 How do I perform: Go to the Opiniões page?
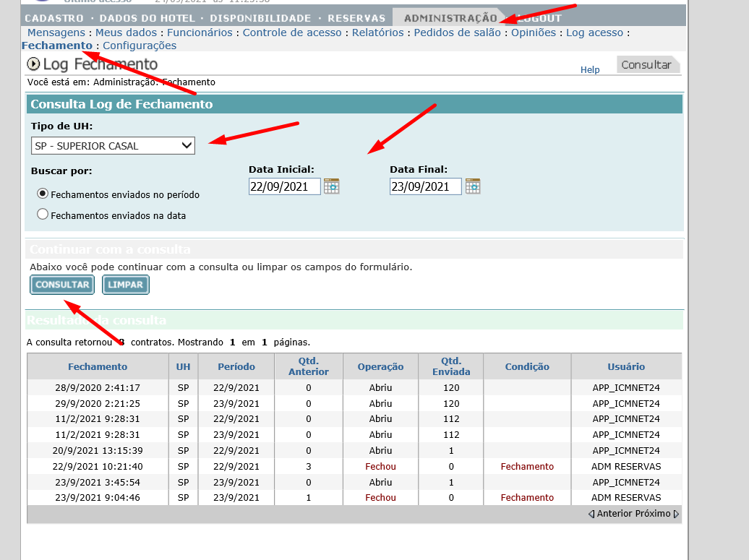534,33
